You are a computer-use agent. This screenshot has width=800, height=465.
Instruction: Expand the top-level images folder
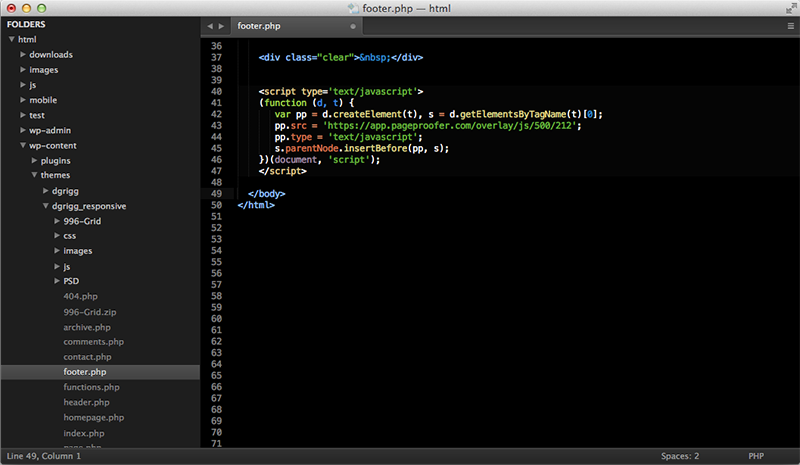pos(23,69)
